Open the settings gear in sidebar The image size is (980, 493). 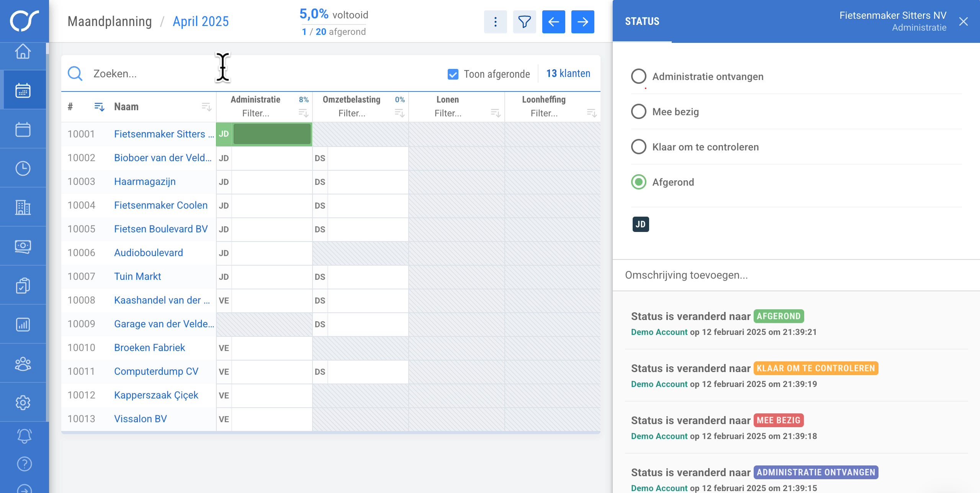pyautogui.click(x=23, y=402)
